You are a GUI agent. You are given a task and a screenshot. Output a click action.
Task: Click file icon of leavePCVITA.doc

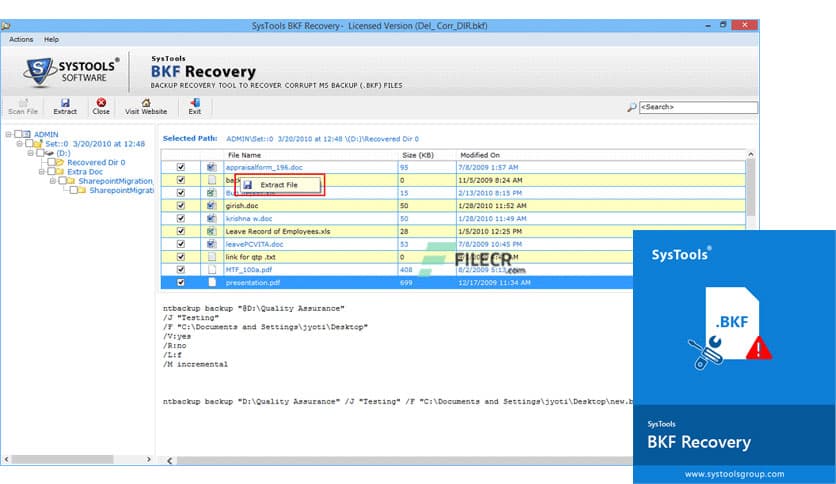coord(212,244)
